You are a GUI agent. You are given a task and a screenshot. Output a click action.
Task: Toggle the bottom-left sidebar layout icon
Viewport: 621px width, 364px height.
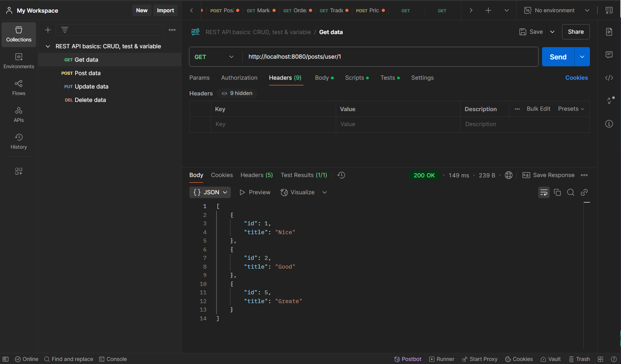[6, 359]
